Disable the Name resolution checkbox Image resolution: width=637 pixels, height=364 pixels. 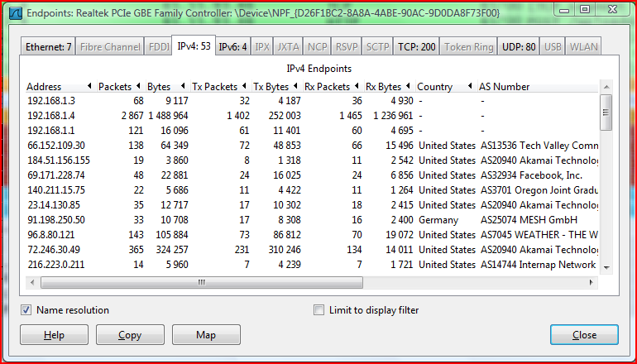[x=27, y=310]
